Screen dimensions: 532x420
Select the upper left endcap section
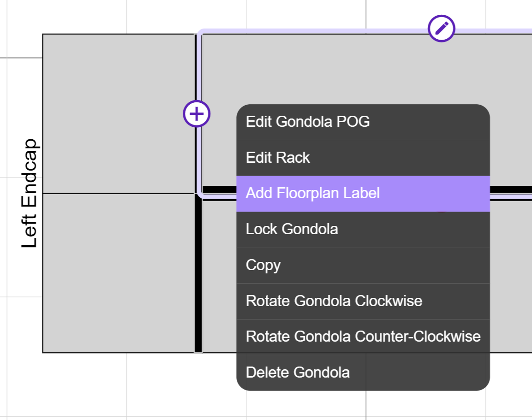(x=119, y=113)
